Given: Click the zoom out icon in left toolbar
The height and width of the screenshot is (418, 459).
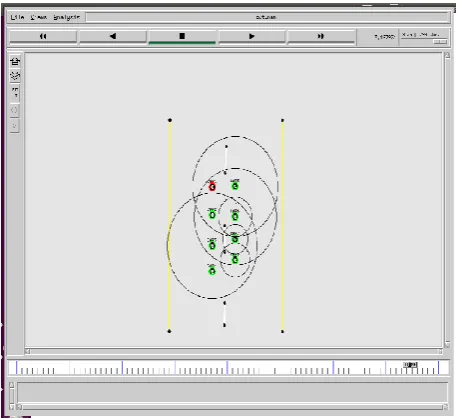Looking at the screenshot, I should [x=15, y=76].
